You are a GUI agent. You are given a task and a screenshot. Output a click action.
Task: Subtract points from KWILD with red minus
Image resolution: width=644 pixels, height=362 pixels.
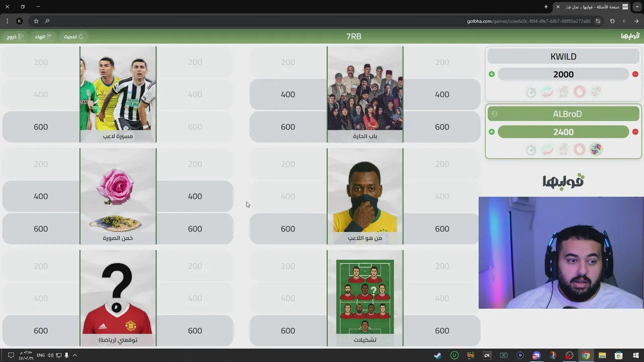tap(635, 74)
